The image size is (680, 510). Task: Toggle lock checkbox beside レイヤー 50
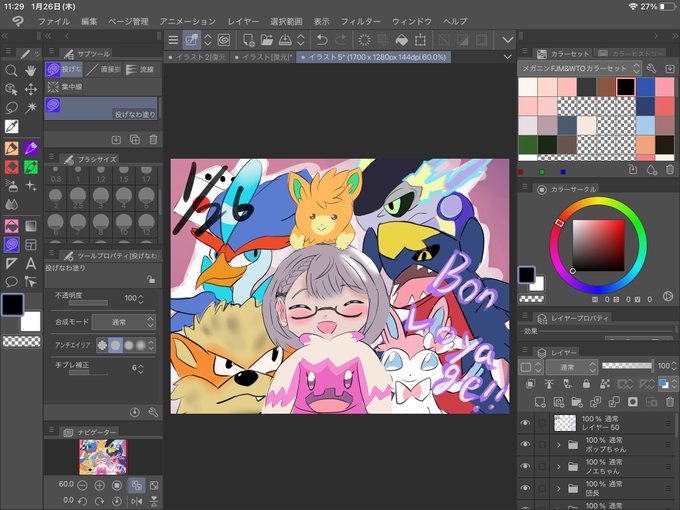(x=542, y=423)
